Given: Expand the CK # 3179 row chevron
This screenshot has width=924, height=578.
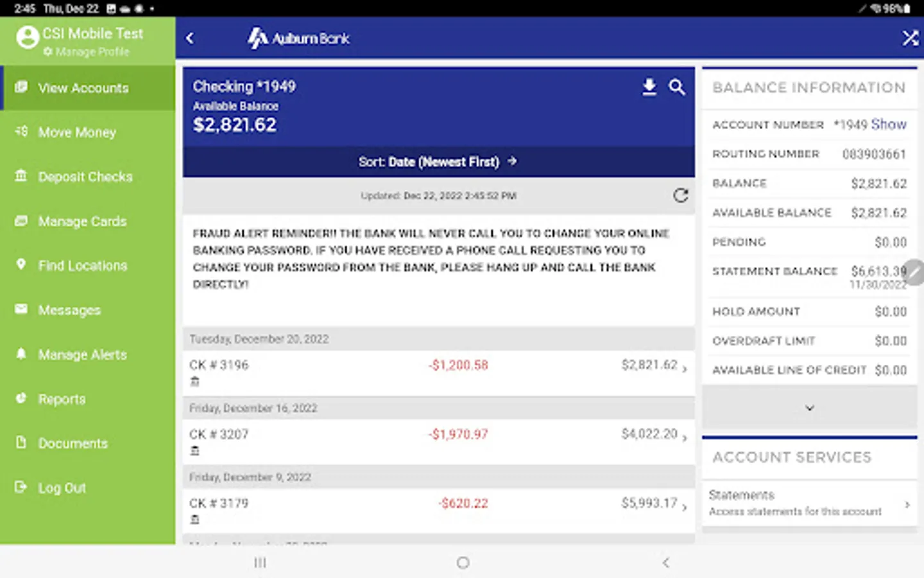Looking at the screenshot, I should pyautogui.click(x=685, y=507).
